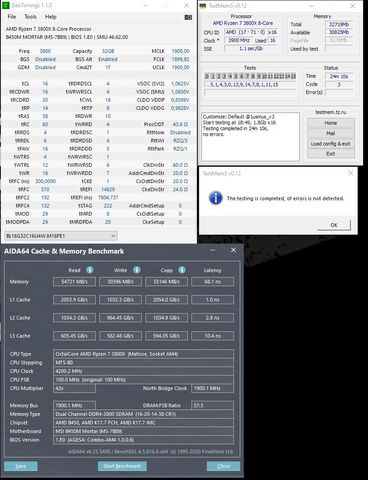Image resolution: width=368 pixels, height=480 pixels.
Task: Close the TestMem5 completion dialog
Action: pyautogui.click(x=350, y=173)
